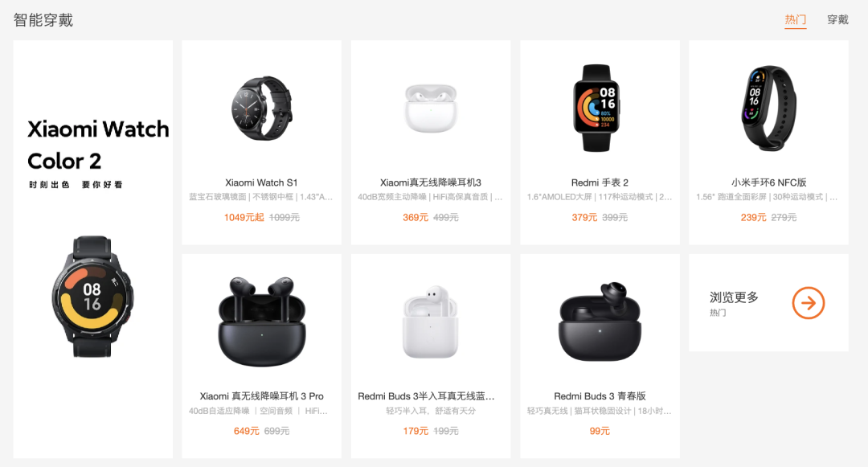
Task: Click the orange arrow circle icon
Action: tap(809, 303)
